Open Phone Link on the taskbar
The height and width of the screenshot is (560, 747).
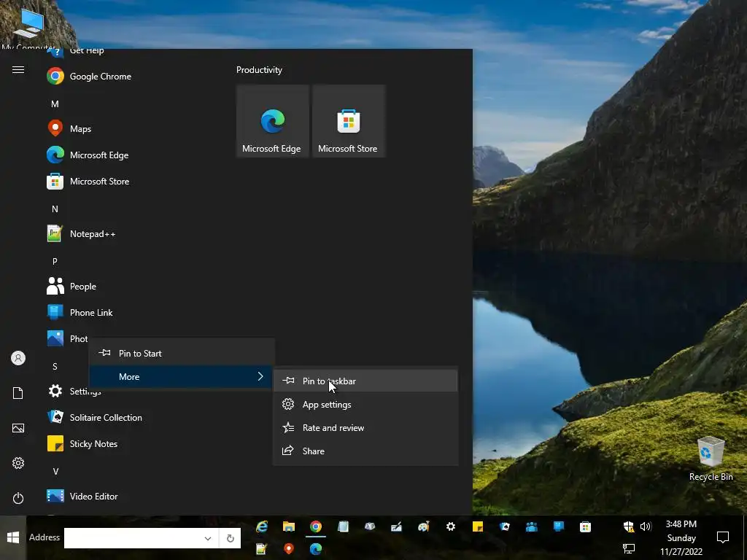(559, 526)
